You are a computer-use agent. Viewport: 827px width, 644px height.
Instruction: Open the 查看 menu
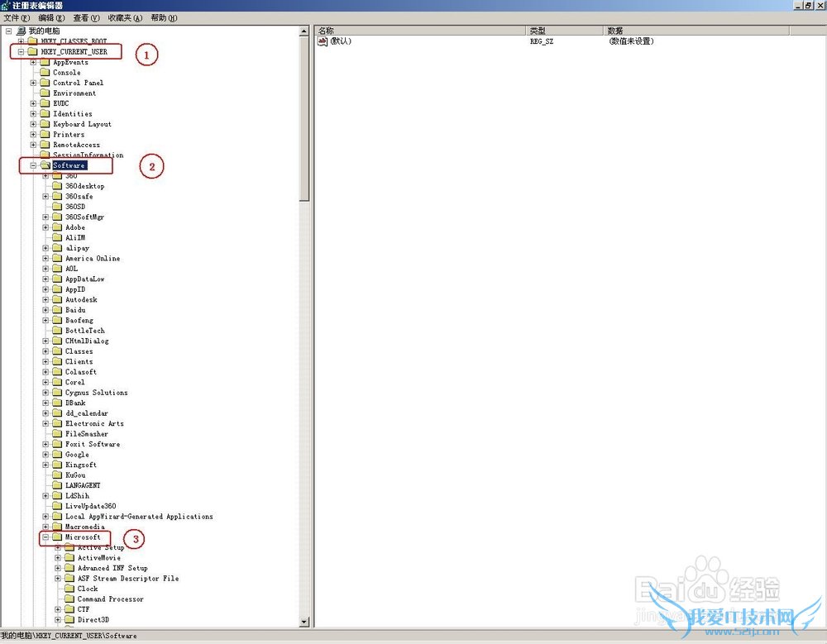pos(86,18)
